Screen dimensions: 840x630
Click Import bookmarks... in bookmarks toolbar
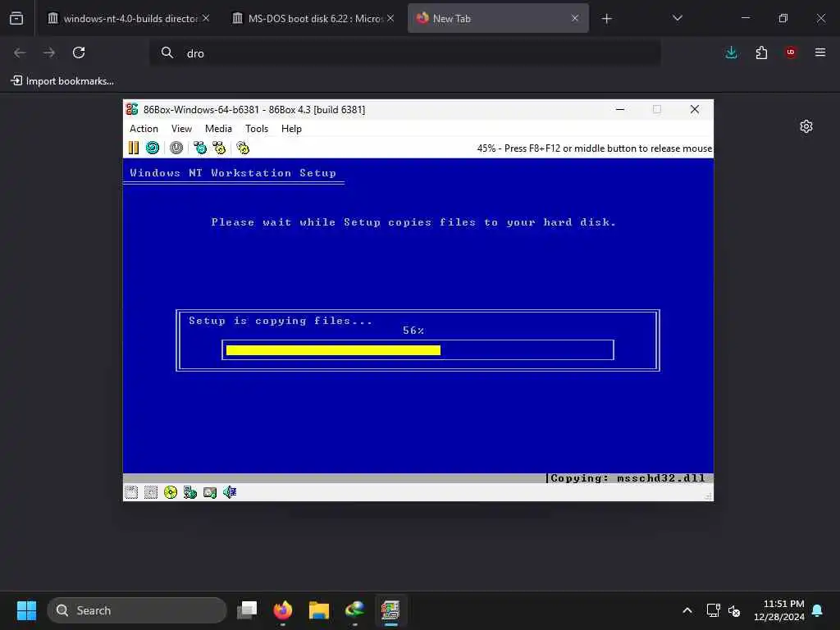(62, 81)
